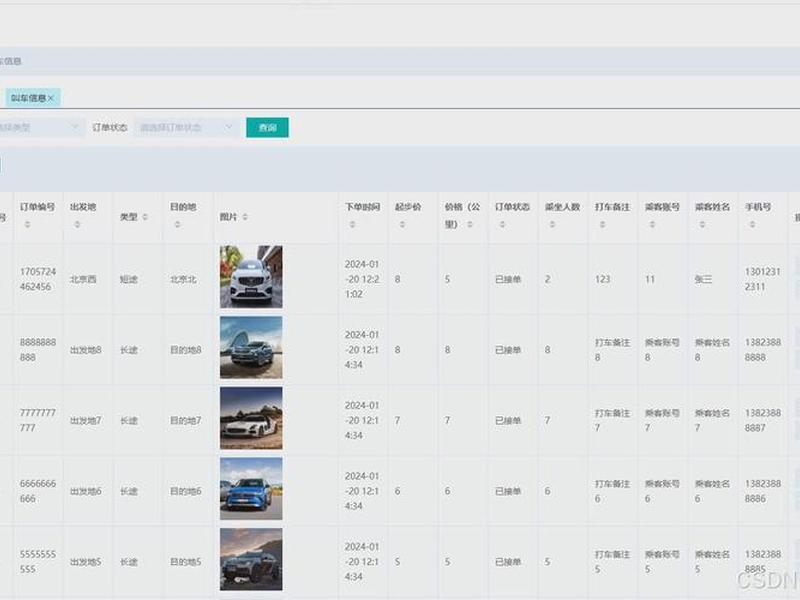800x600 pixels.
Task: Click 长途 type cell in 出发地8 row
Action: tap(129, 350)
